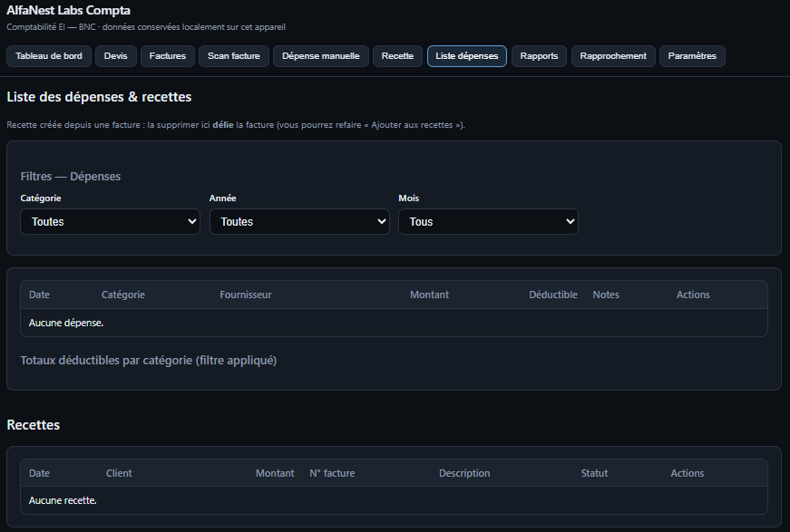Click the 'Aucune recette.' row
The width and height of the screenshot is (790, 532).
394,500
